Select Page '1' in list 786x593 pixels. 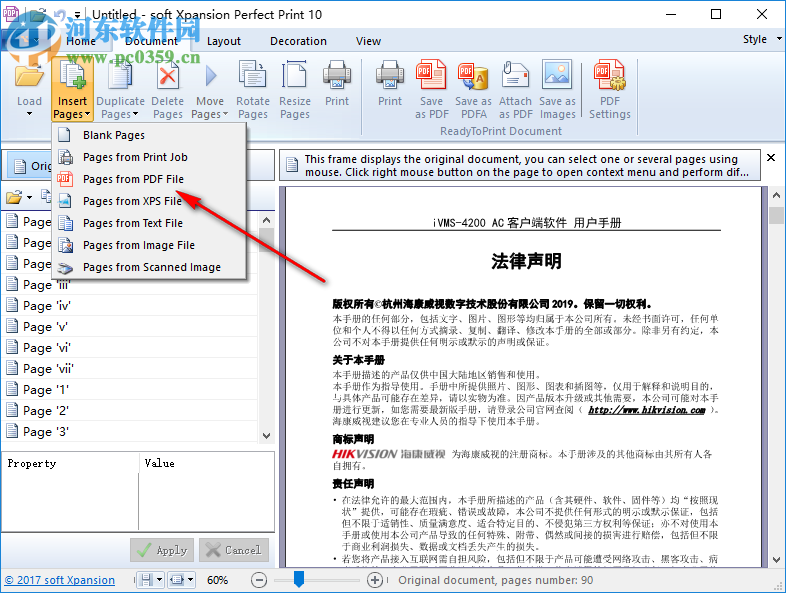pyautogui.click(x=131, y=389)
